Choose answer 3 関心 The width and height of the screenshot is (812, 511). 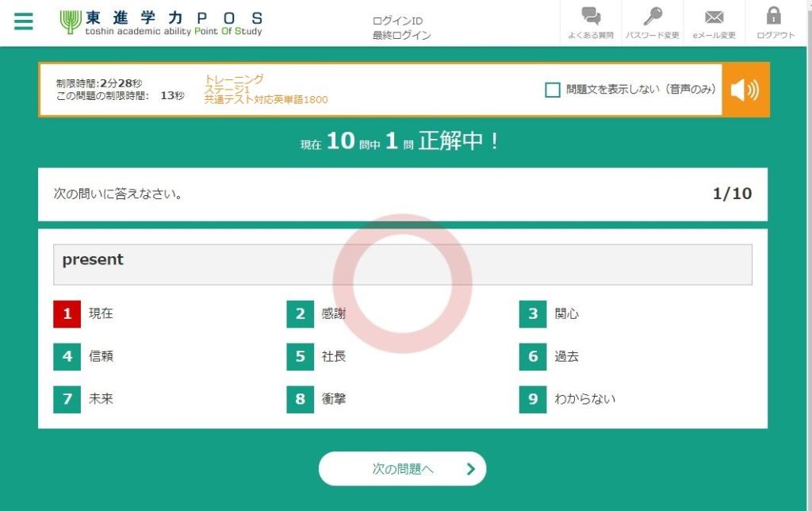[x=534, y=313]
